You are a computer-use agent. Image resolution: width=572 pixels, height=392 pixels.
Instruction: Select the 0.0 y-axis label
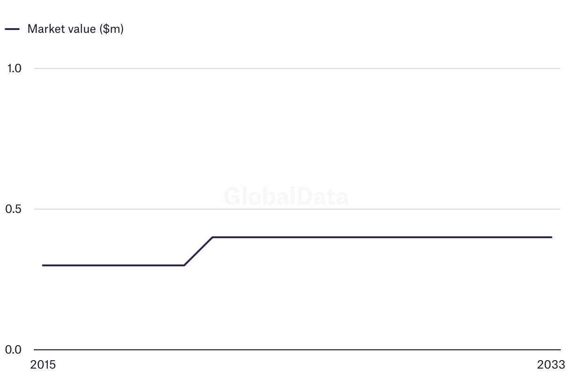pos(14,350)
